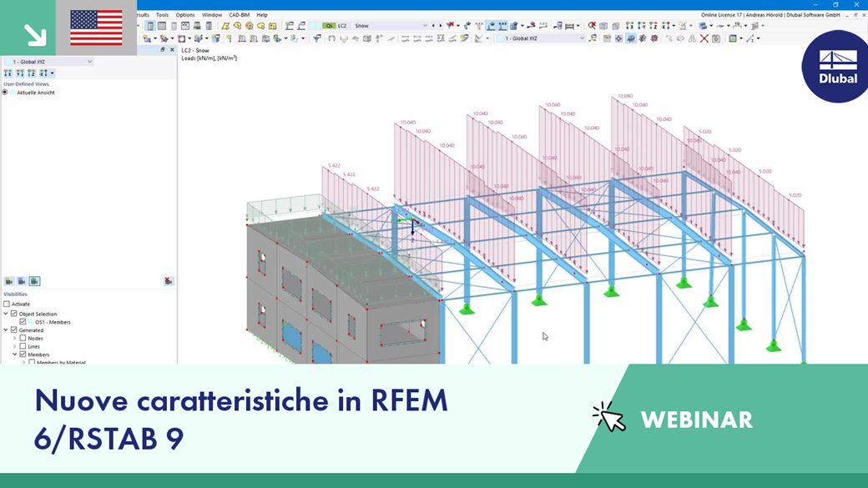Click the 'LC2 - Snow' label in the viewport

point(195,50)
